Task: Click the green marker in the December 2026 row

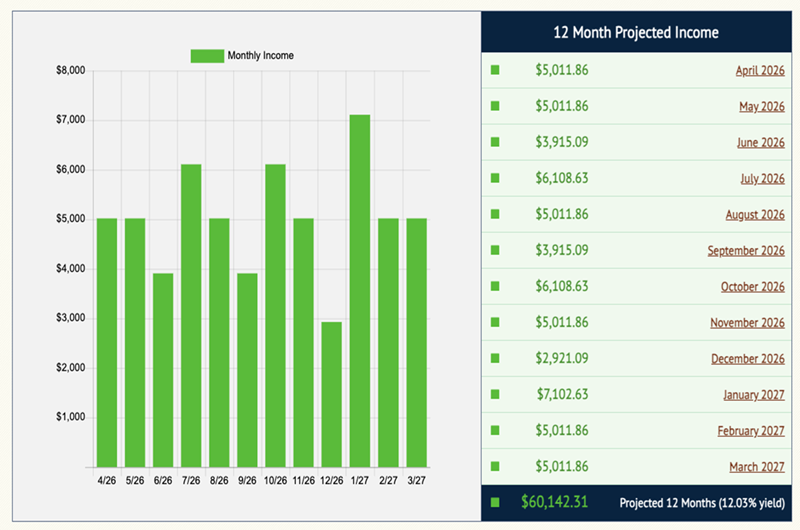Action: point(494,358)
